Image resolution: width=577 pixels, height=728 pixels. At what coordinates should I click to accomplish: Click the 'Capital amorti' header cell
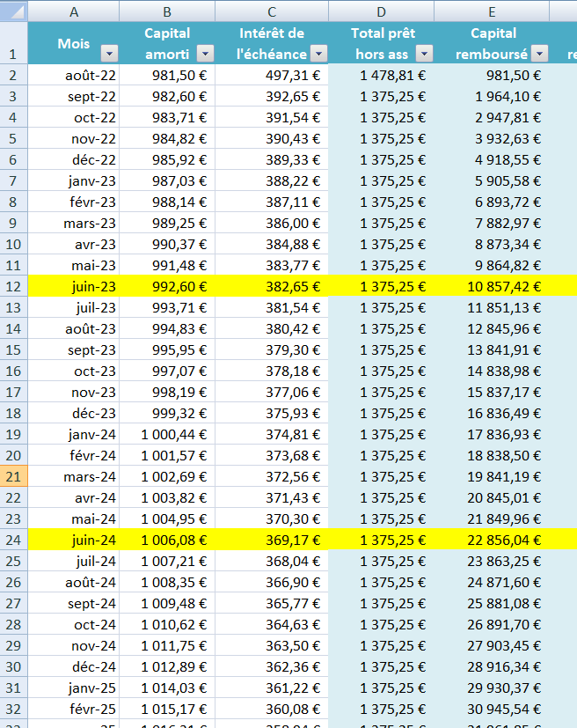[x=167, y=43]
